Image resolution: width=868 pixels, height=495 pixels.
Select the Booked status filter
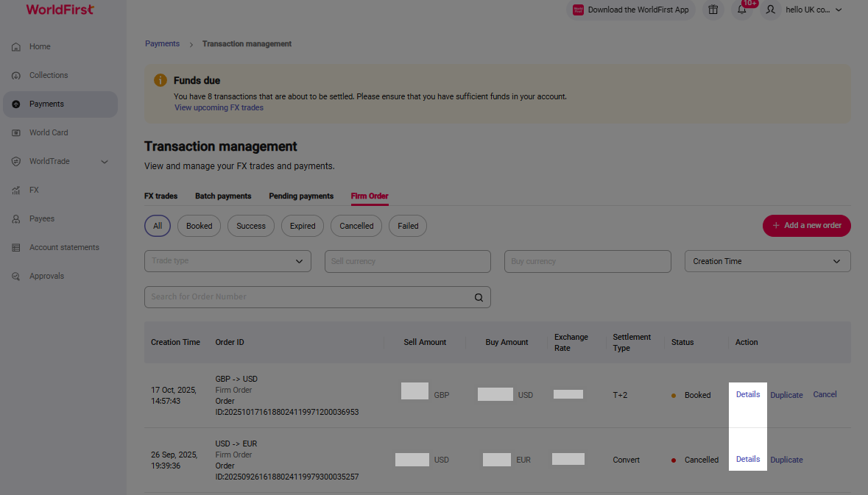[199, 226]
